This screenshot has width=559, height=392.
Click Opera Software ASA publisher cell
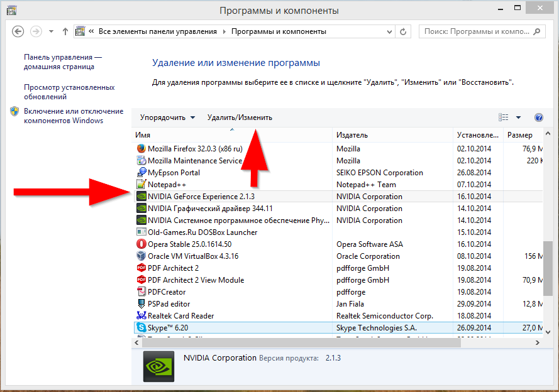[x=370, y=244]
